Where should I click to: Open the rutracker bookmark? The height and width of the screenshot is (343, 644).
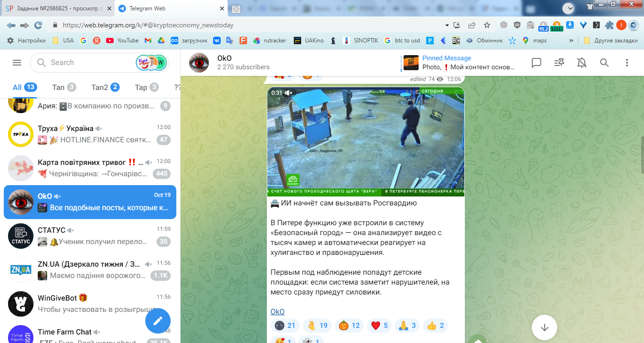pyautogui.click(x=270, y=41)
